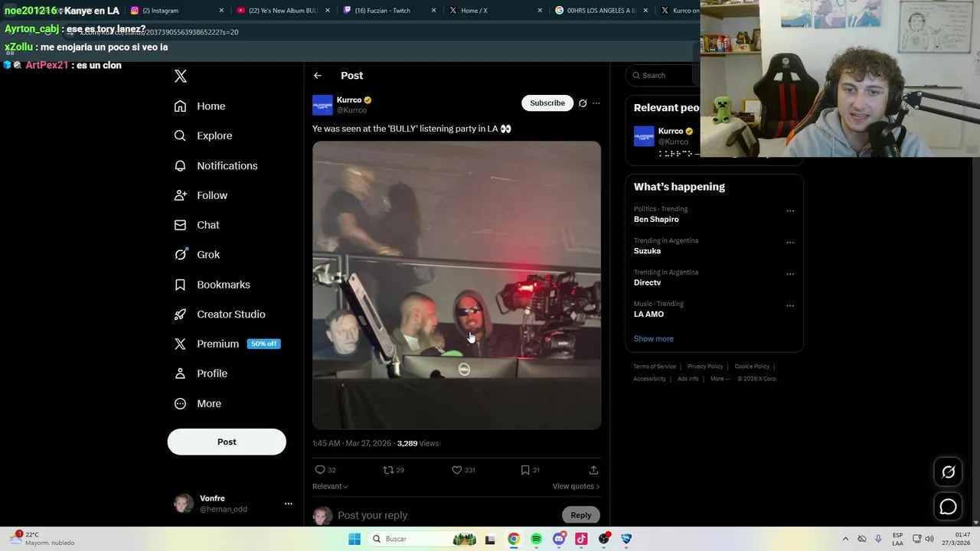
Task: Open Kurrco's profile avatar on the post
Action: (322, 105)
